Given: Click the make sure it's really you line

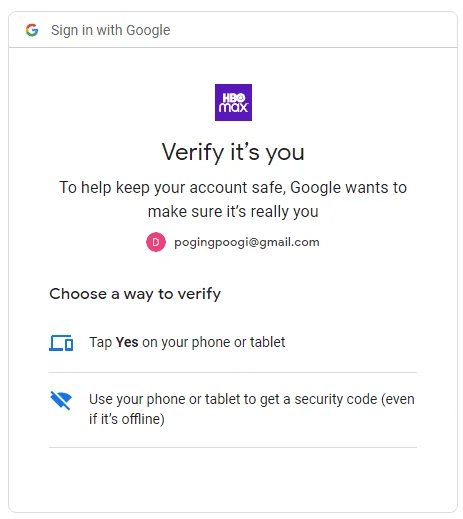Looking at the screenshot, I should [233, 212].
